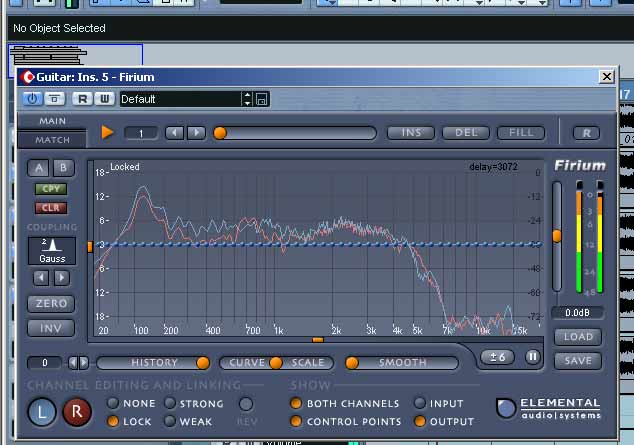Click the output gain fader knob
This screenshot has width=634, height=445.
click(557, 236)
